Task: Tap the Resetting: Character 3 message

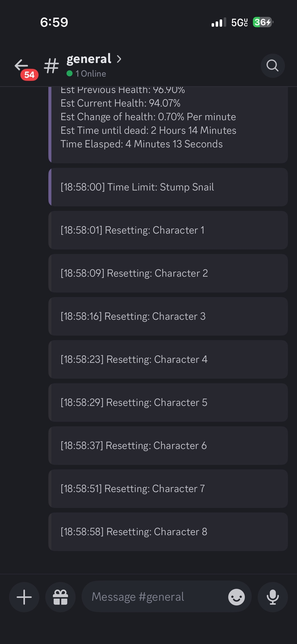Action: [x=168, y=316]
